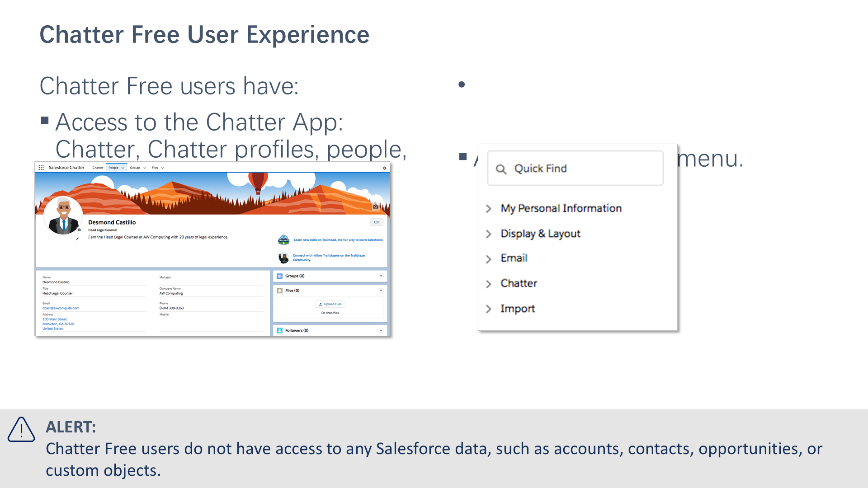Open the Followers (0) card dropdown arrow
This screenshot has width=868, height=488.
pyautogui.click(x=381, y=330)
